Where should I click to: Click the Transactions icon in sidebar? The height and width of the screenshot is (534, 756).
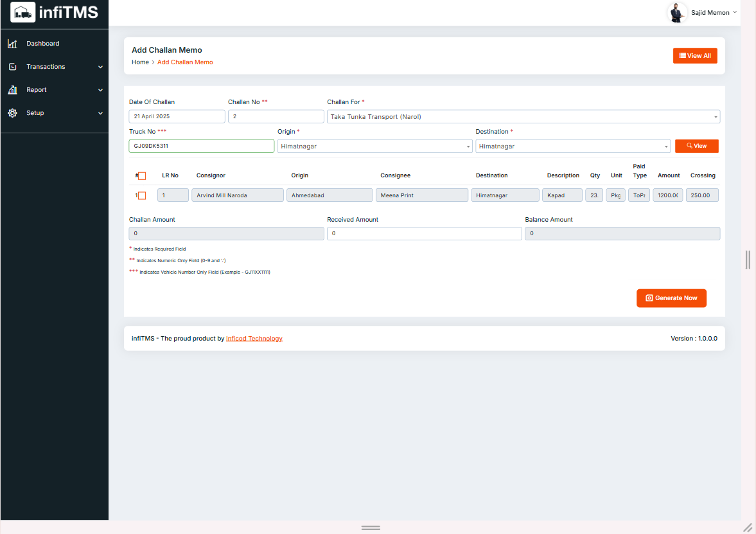pos(12,67)
